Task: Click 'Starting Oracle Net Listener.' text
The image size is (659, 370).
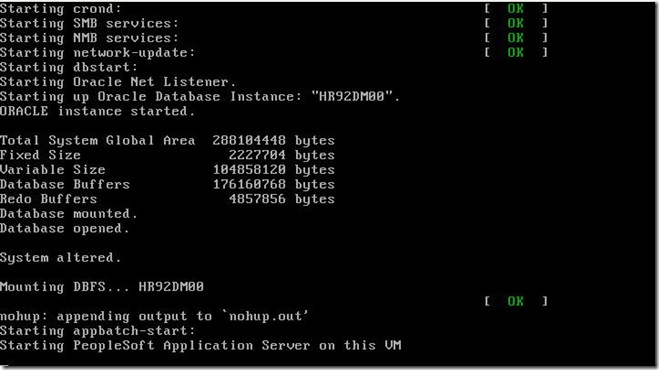Action: pos(118,82)
